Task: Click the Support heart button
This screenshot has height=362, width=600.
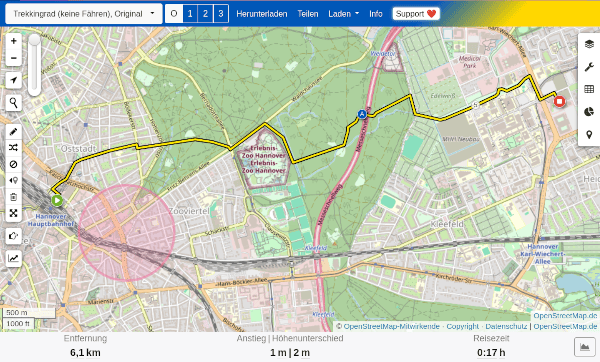Action: click(x=416, y=14)
